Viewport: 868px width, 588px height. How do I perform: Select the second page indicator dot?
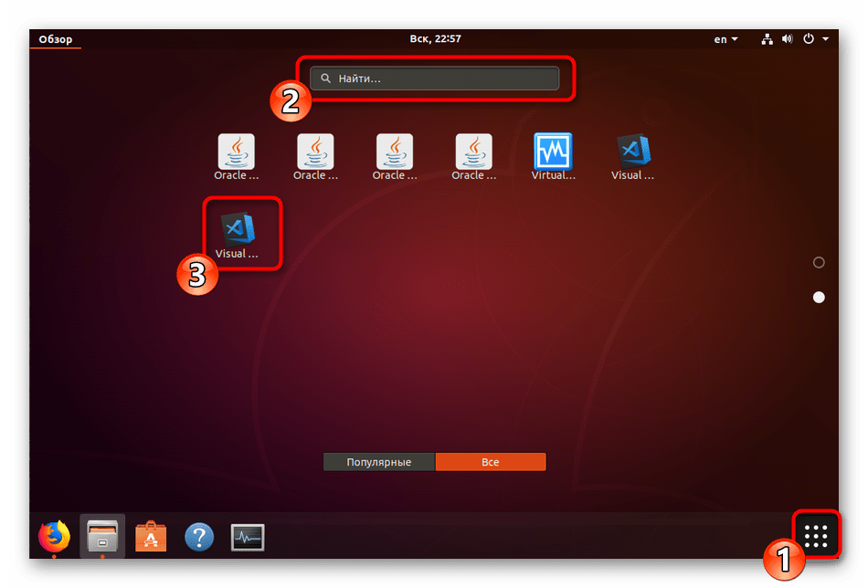(x=819, y=298)
